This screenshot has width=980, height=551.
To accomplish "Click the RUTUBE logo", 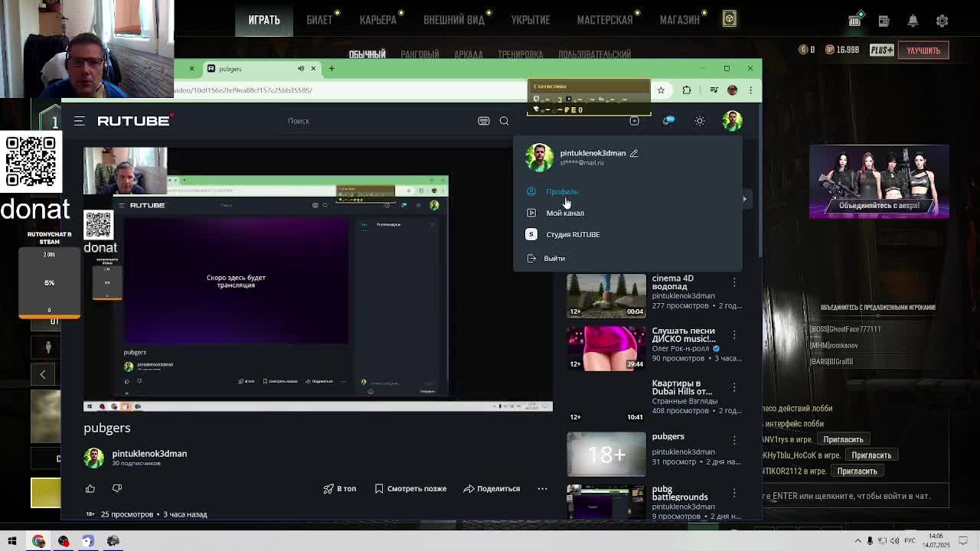I will pos(135,120).
